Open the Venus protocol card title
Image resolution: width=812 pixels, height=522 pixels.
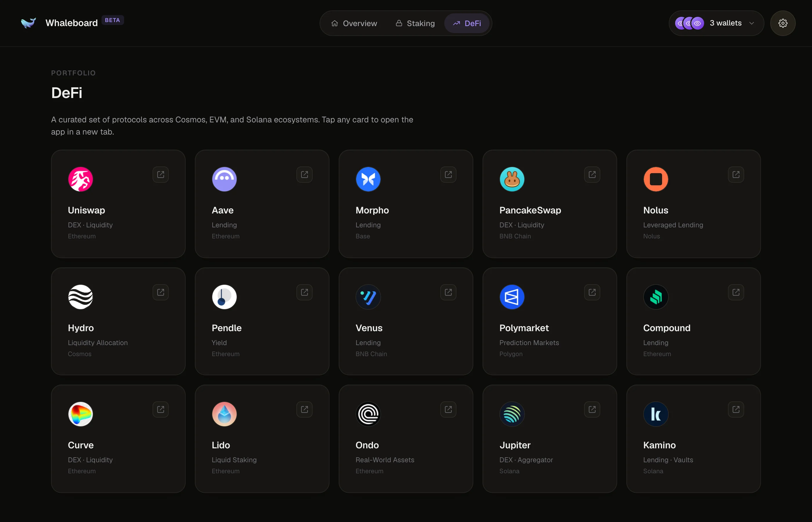coord(369,328)
